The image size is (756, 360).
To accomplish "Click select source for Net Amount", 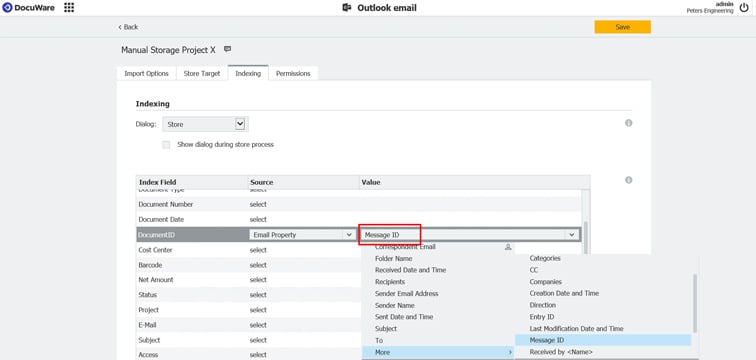I will 258,280.
